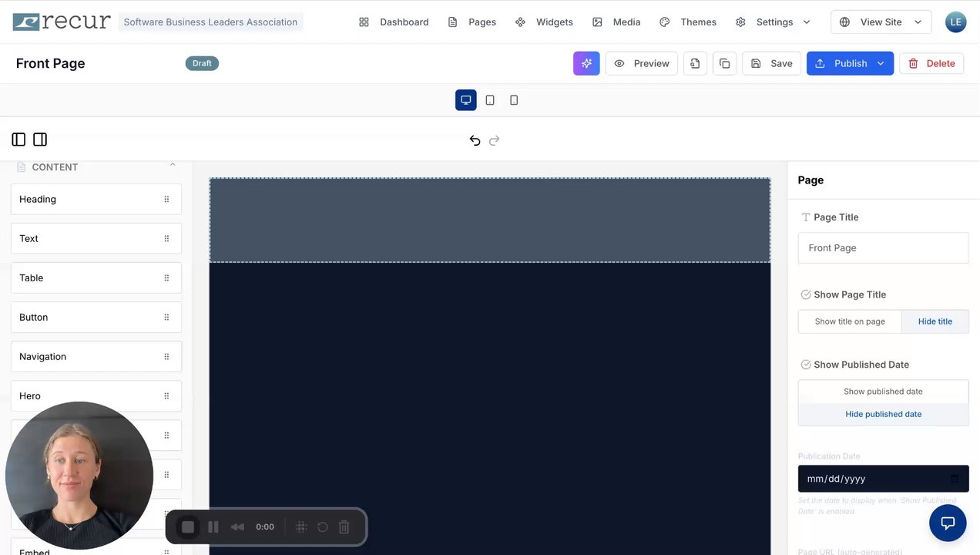
Task: Restart the recording
Action: pos(323,527)
